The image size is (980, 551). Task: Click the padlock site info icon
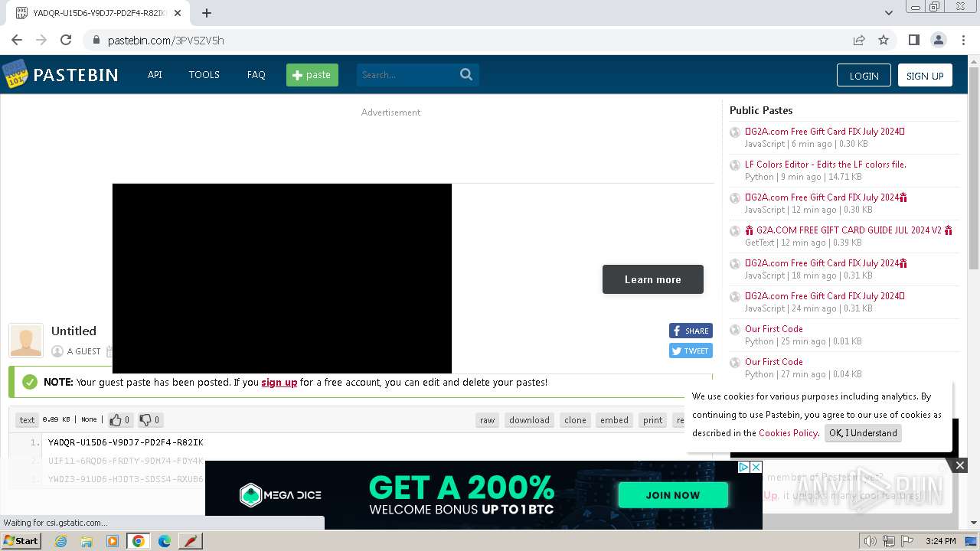(96, 40)
